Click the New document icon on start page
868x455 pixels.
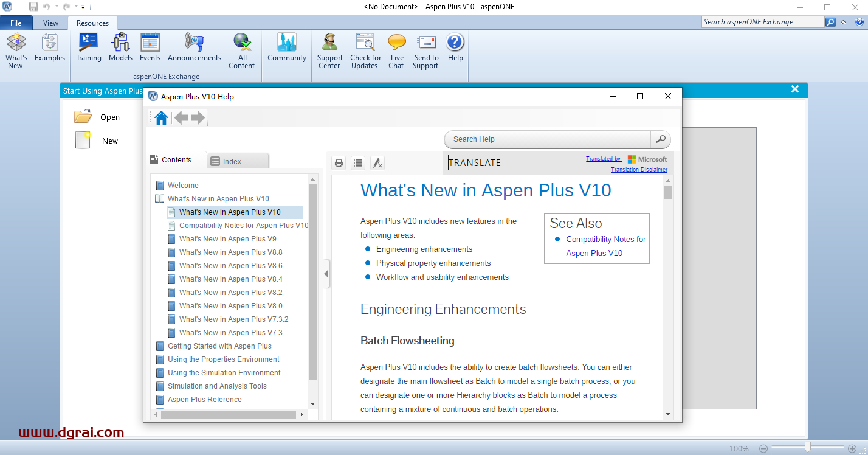click(x=83, y=140)
